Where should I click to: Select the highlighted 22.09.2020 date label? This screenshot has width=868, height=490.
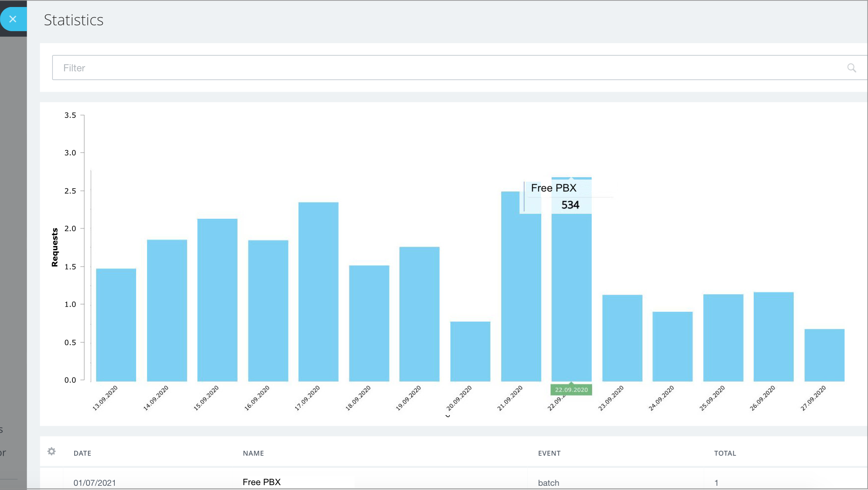(x=571, y=389)
